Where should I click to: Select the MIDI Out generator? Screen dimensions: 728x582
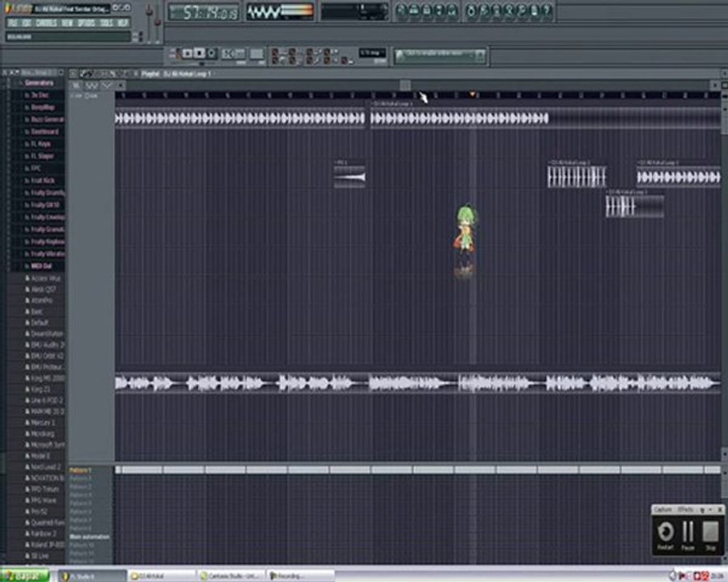click(x=41, y=266)
